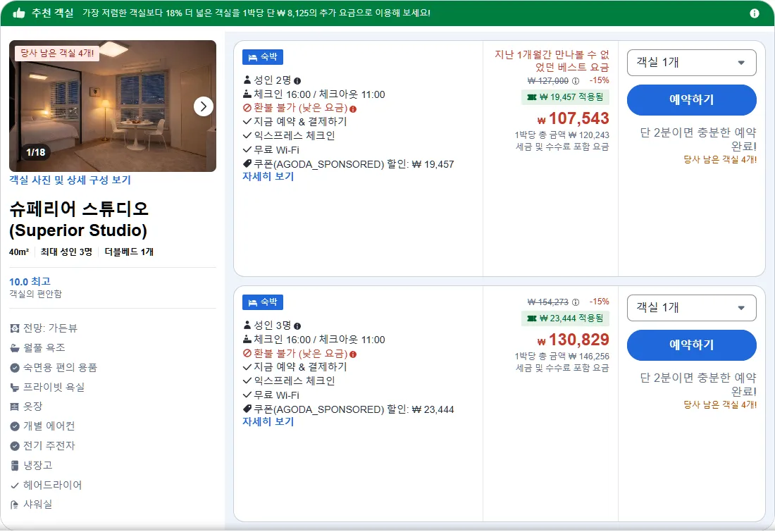Click the 전기 주전자 check icon

pos(15,446)
